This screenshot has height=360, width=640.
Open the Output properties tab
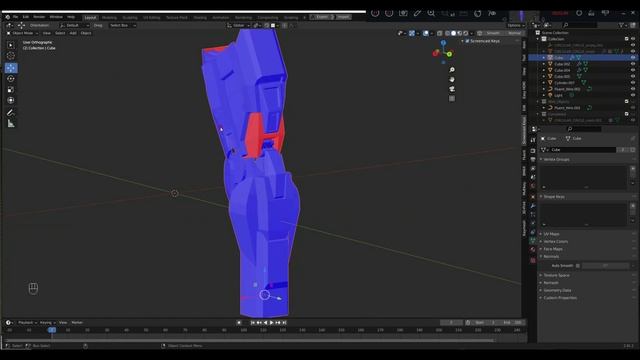click(x=533, y=160)
